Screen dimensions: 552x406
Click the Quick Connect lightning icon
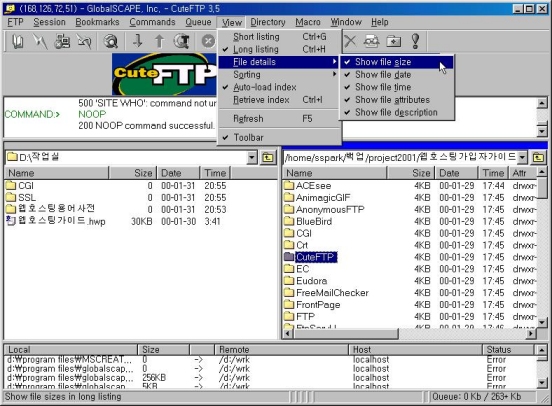tap(40, 42)
